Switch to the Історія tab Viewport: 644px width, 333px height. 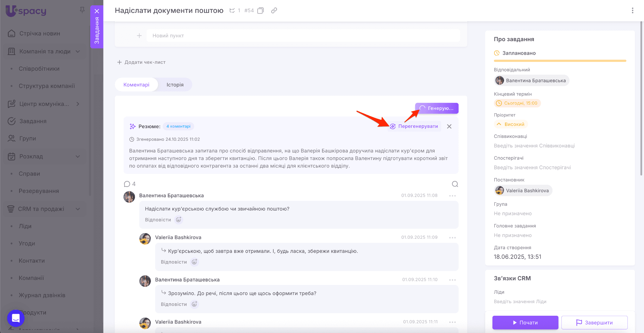pyautogui.click(x=175, y=85)
